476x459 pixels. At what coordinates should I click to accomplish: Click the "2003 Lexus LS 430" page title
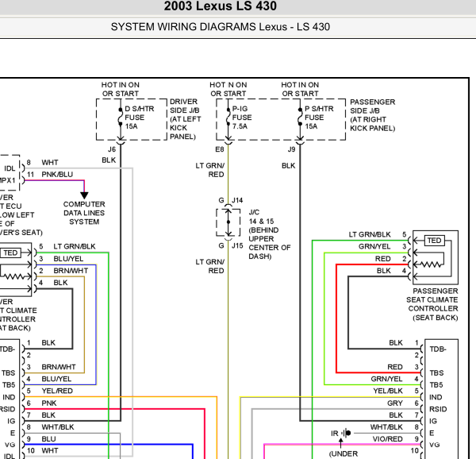(220, 6)
